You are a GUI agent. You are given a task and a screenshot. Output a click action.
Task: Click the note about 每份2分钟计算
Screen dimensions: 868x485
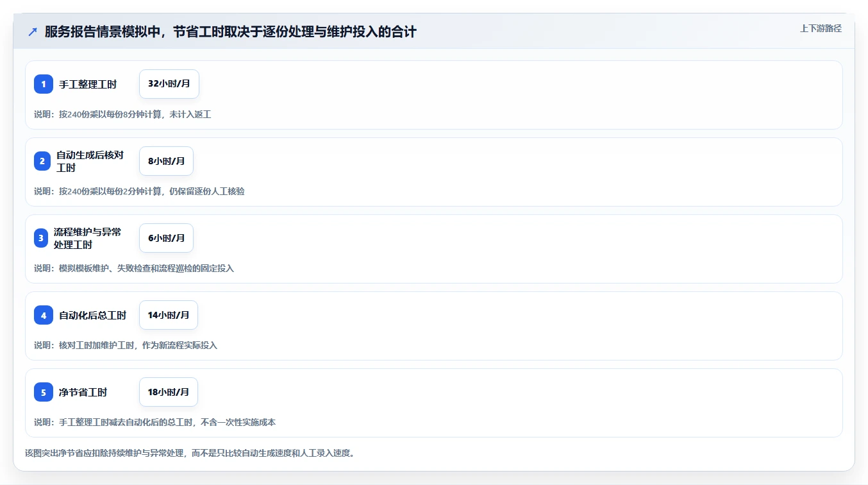[139, 191]
